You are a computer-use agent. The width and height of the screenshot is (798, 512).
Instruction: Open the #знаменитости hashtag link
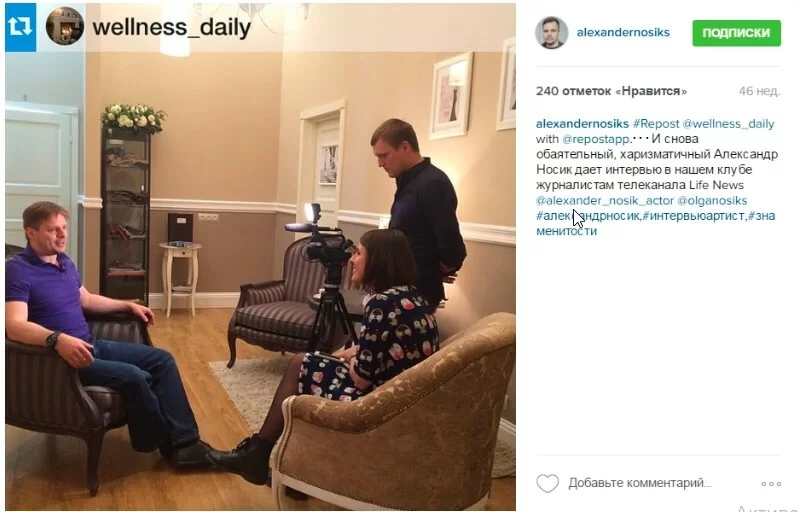656,223
